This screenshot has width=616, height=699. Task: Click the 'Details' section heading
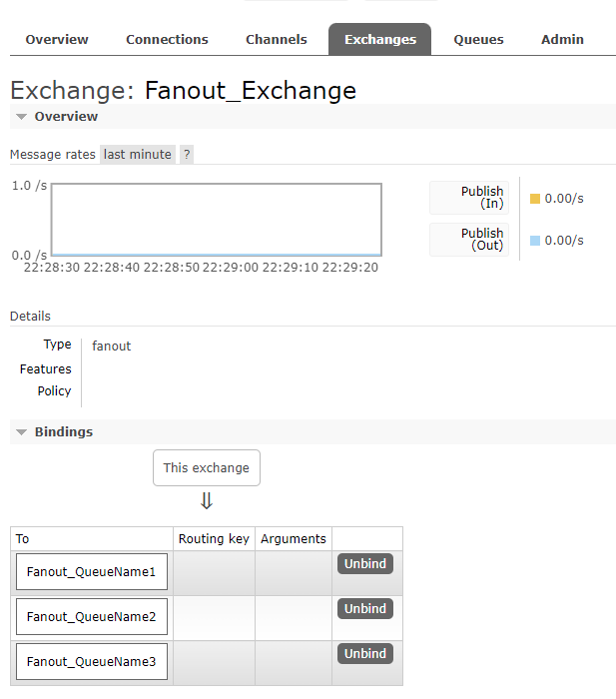30,317
